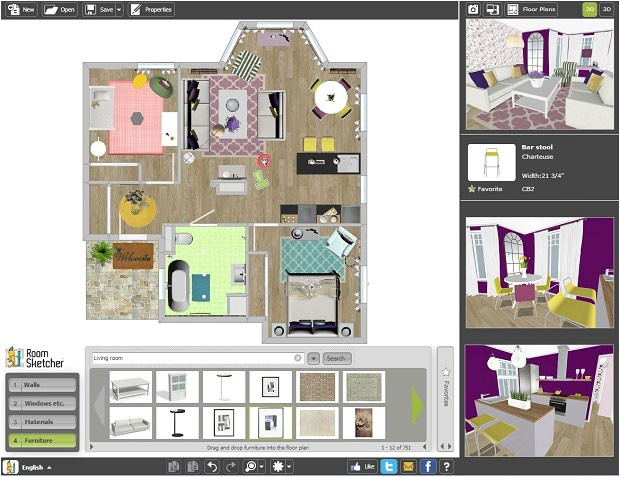Click the camera snapshot icon
Image resolution: width=620 pixels, height=477 pixels.
coord(474,9)
